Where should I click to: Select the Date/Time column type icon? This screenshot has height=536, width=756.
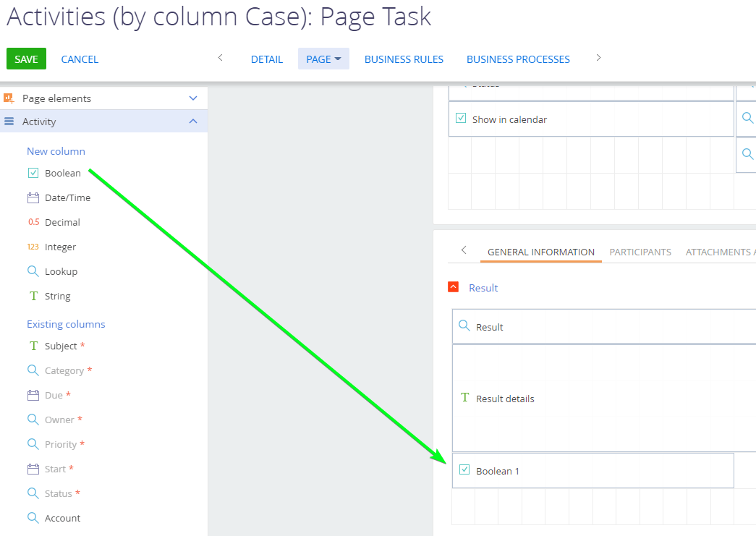pyautogui.click(x=33, y=197)
